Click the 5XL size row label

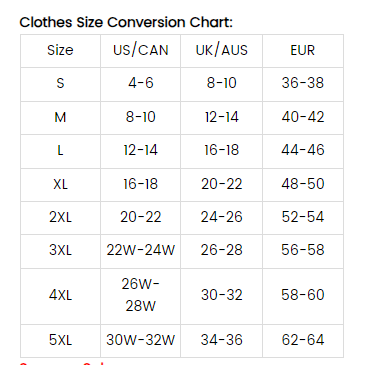coord(60,340)
